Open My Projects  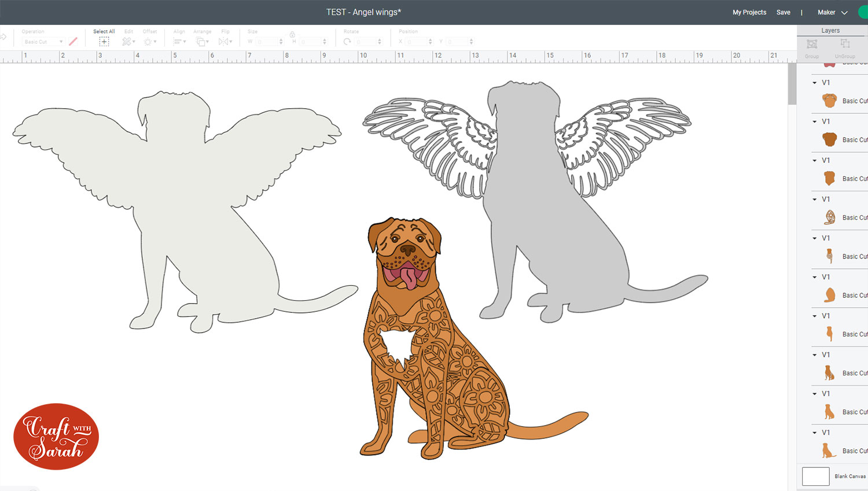pyautogui.click(x=749, y=12)
